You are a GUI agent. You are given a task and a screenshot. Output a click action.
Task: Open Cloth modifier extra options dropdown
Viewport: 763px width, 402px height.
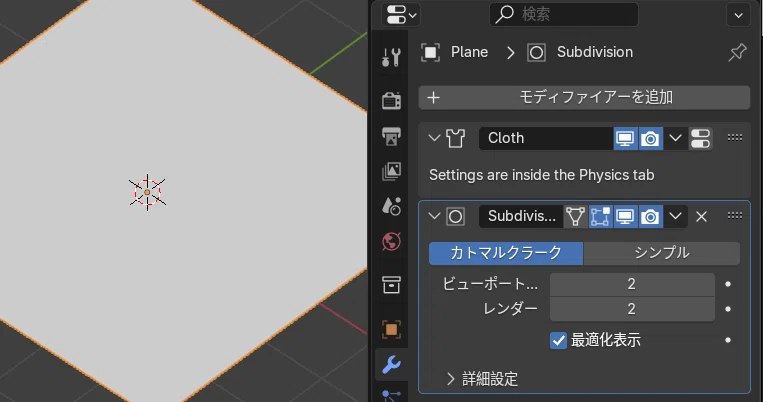pos(675,138)
